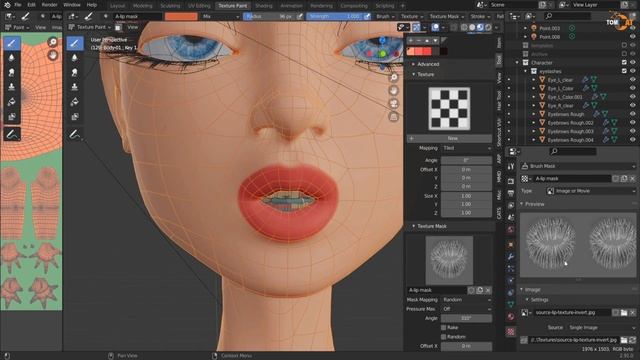
Task: Open the Object properties tab orange square
Action: pos(511,244)
